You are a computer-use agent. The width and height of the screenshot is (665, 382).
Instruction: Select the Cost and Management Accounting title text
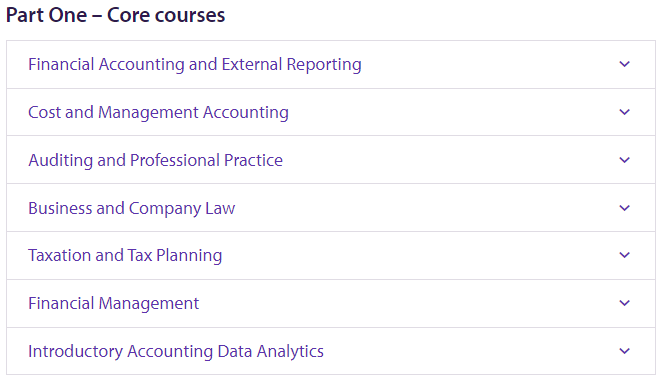click(x=158, y=113)
